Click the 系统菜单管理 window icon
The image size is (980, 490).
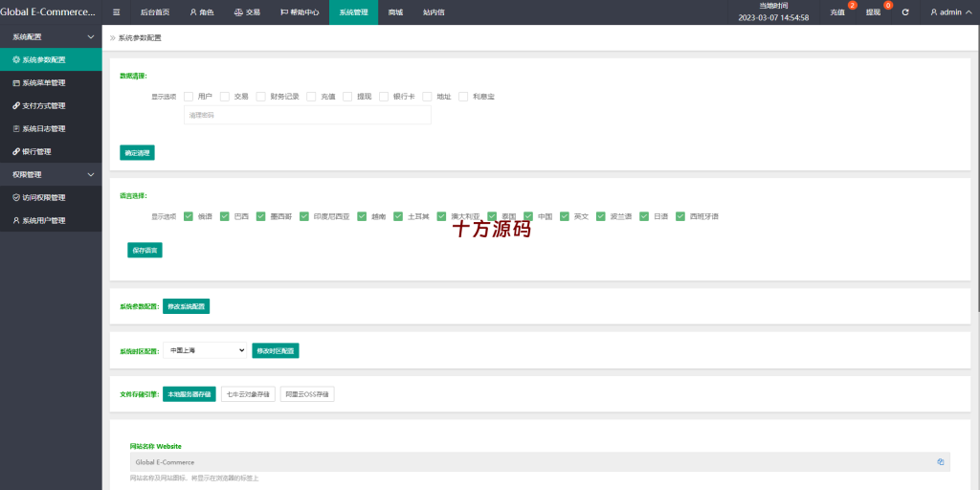pos(16,82)
